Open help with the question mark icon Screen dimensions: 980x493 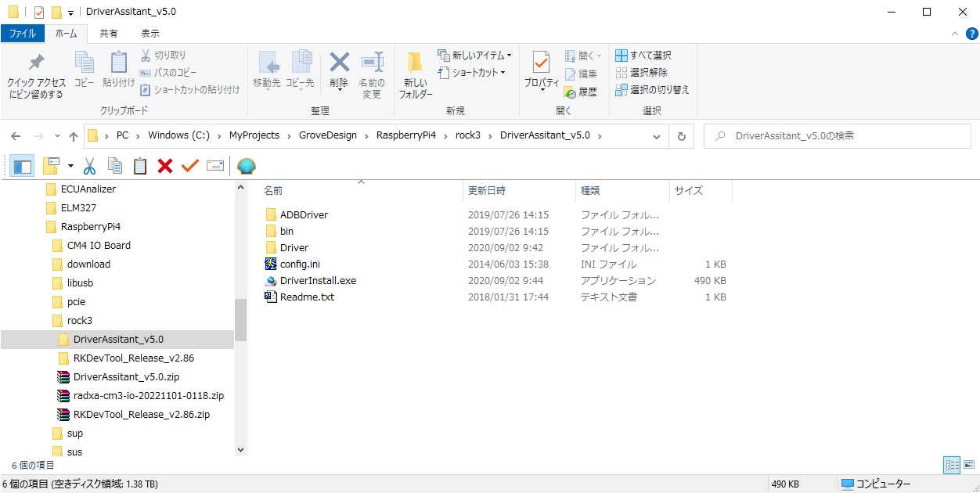(x=971, y=34)
